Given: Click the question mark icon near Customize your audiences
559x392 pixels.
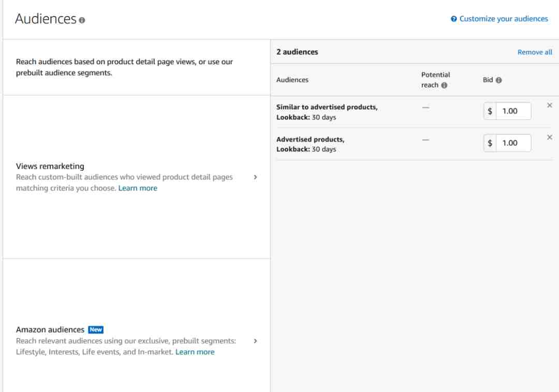Looking at the screenshot, I should pos(454,19).
